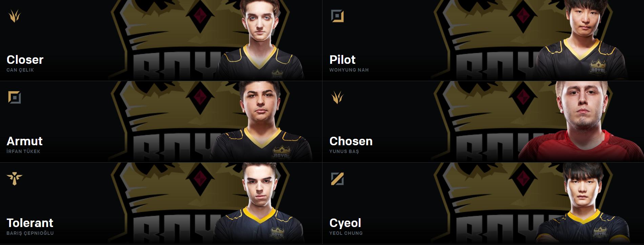Image resolution: width=644 pixels, height=245 pixels.
Task: Open the Closer player name link
Action: 25,60
